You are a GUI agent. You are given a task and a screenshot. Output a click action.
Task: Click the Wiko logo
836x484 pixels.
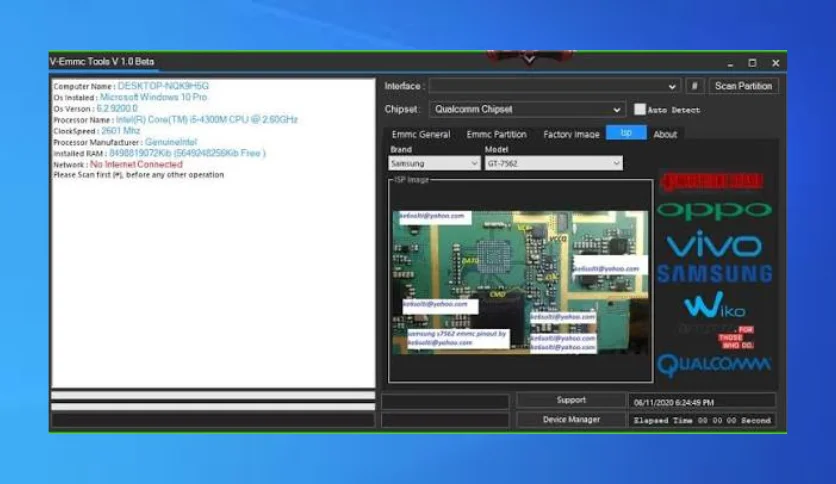(714, 305)
